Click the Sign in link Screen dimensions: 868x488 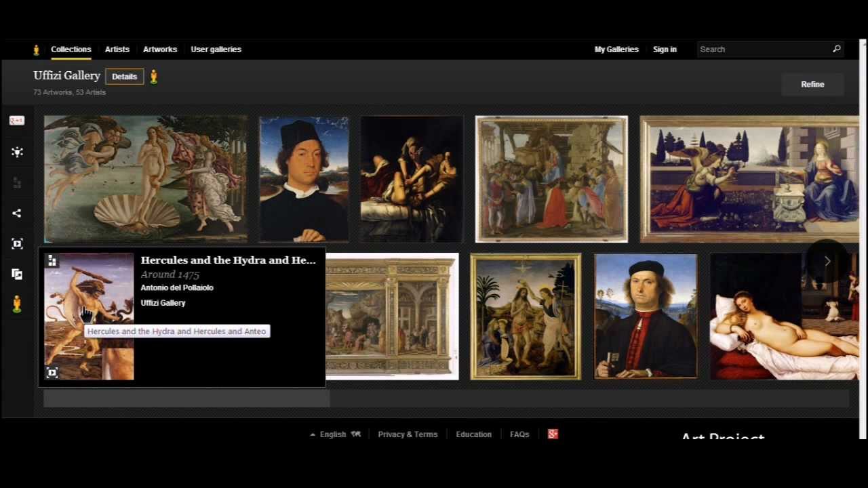click(x=665, y=49)
